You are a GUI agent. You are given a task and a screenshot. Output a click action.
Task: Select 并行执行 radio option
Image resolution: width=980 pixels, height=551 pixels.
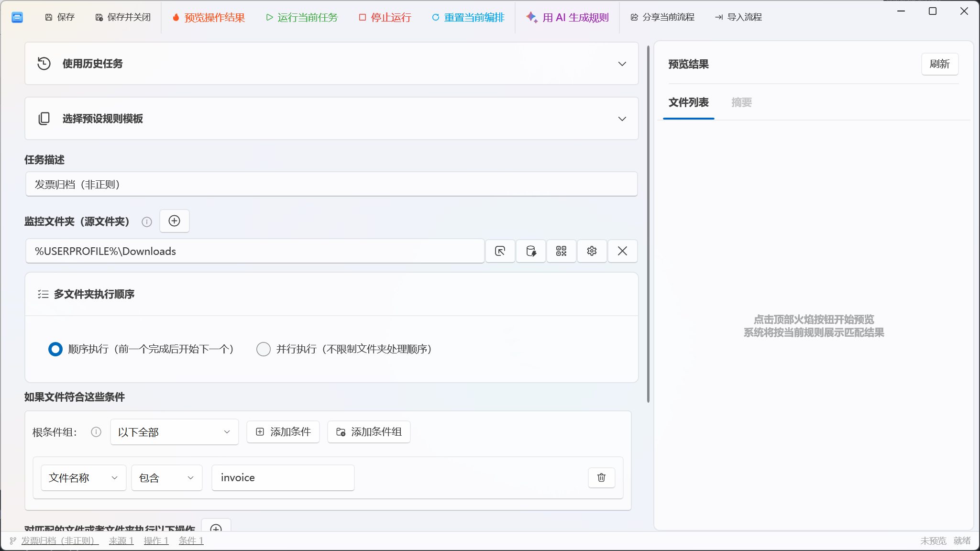264,349
